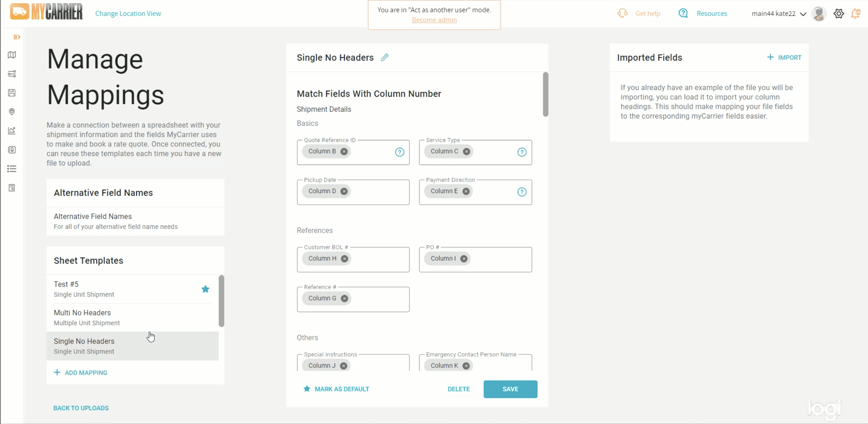Open the dollar invoice icon in the sidebar
Screen dimensions: 868x424
(x=12, y=150)
